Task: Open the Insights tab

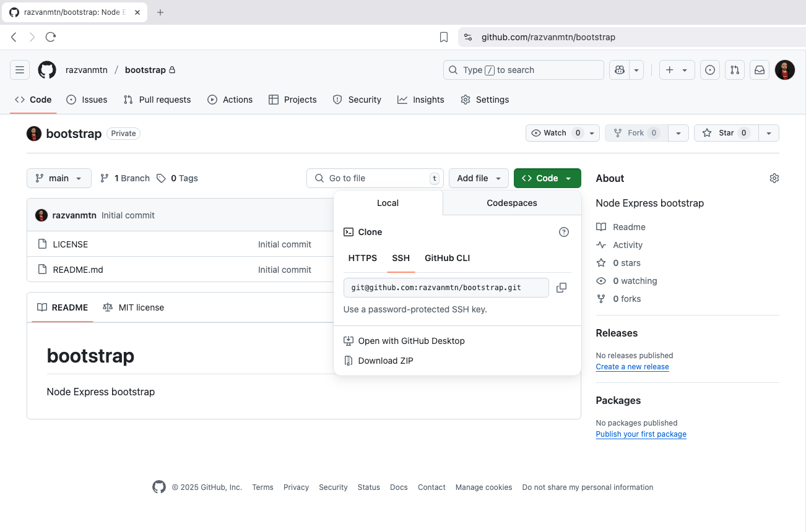Action: pyautogui.click(x=421, y=100)
